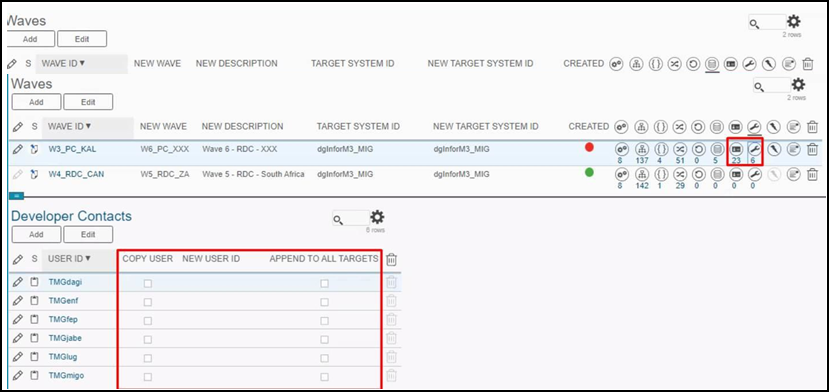The height and width of the screenshot is (392, 829).
Task: Click the gears icon in the W4_RDC_CAN row
Action: 621,174
